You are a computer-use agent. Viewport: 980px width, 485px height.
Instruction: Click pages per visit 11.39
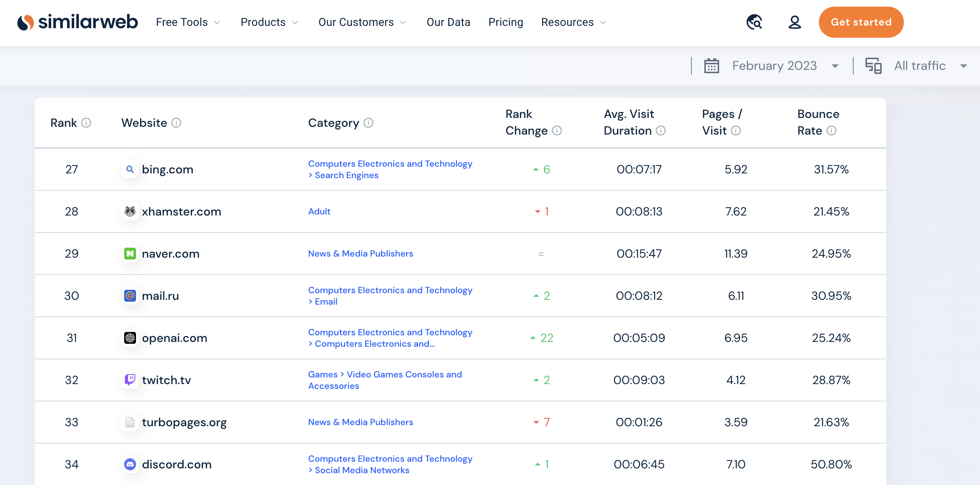(x=736, y=254)
